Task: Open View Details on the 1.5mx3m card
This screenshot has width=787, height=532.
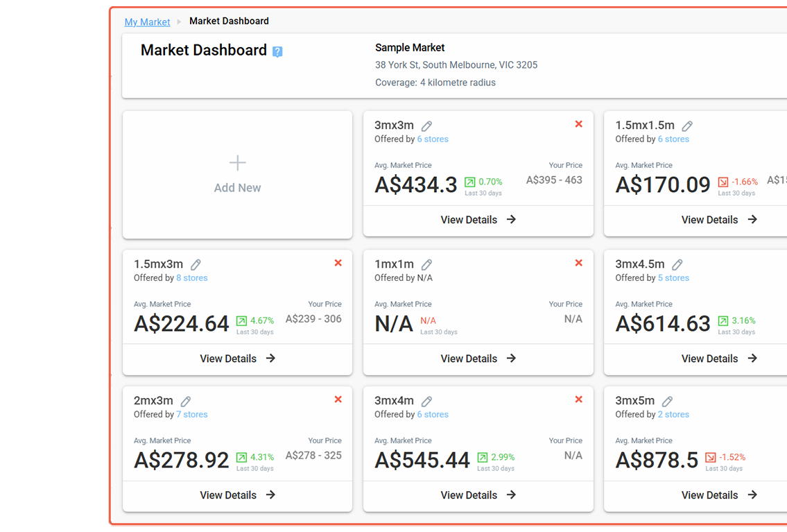Action: [237, 359]
